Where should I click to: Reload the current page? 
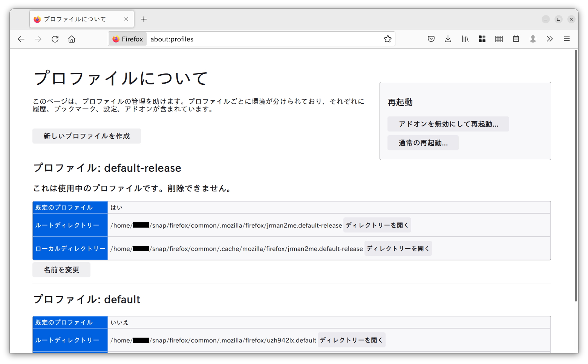55,39
